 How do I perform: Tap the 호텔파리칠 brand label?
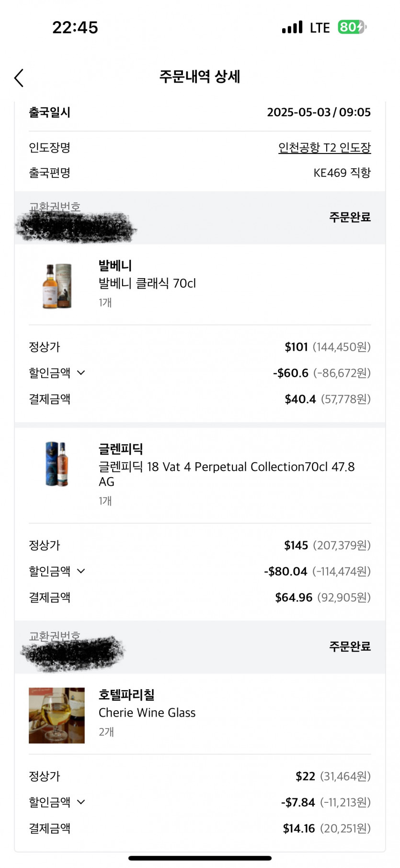[126, 694]
